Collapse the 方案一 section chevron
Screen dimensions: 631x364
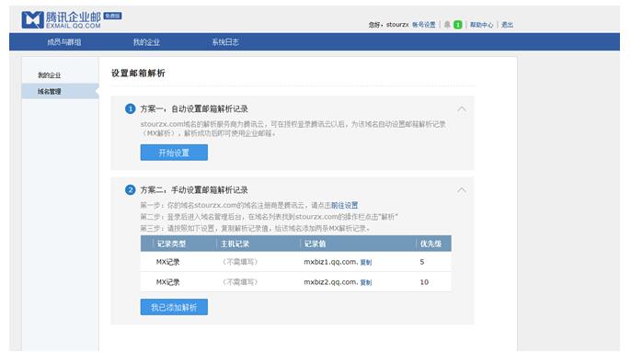point(462,109)
